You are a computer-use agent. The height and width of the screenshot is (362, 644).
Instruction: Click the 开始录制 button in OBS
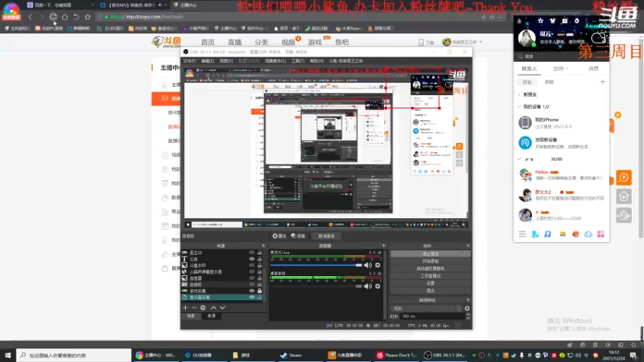click(430, 261)
